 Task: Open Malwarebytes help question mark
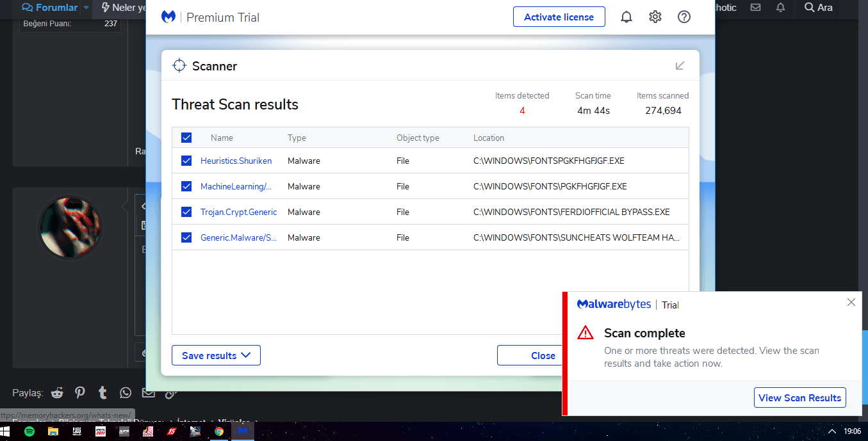coord(684,17)
